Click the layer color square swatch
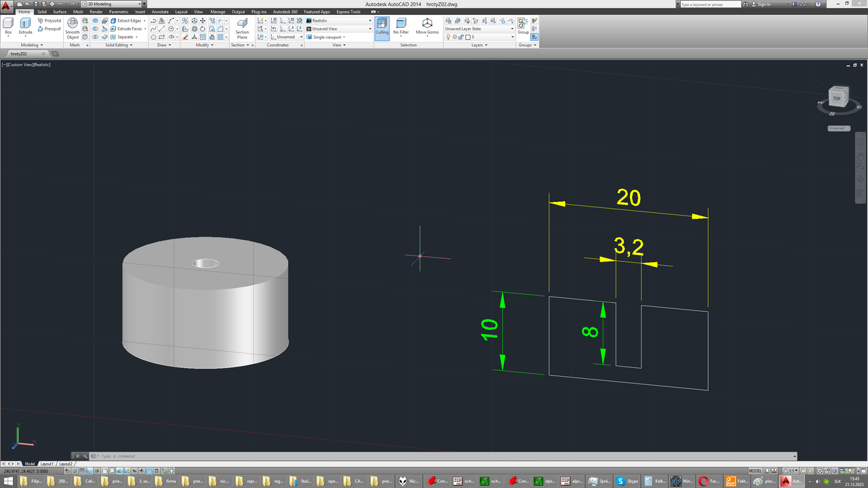868x488 pixels. click(468, 37)
